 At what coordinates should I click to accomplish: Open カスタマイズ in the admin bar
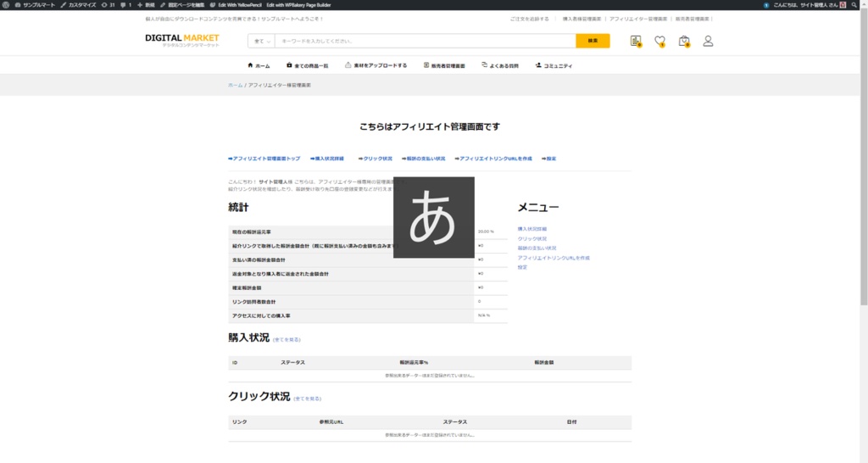point(78,5)
